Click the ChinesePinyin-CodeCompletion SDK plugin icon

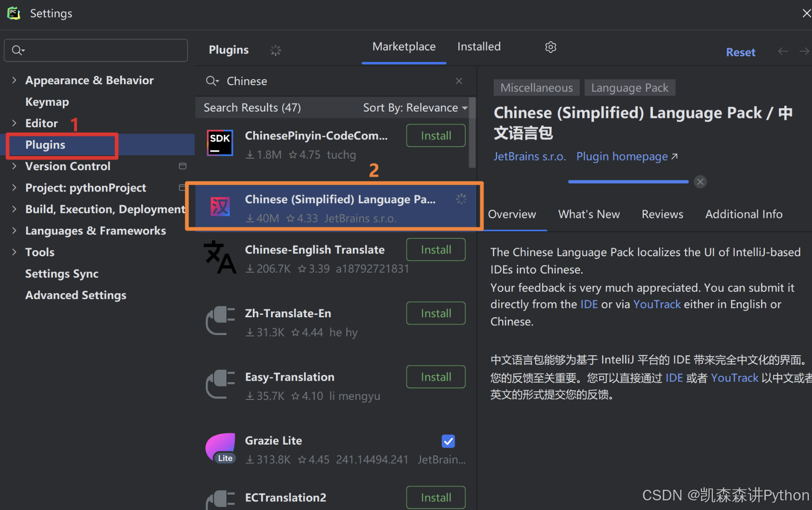(x=220, y=143)
